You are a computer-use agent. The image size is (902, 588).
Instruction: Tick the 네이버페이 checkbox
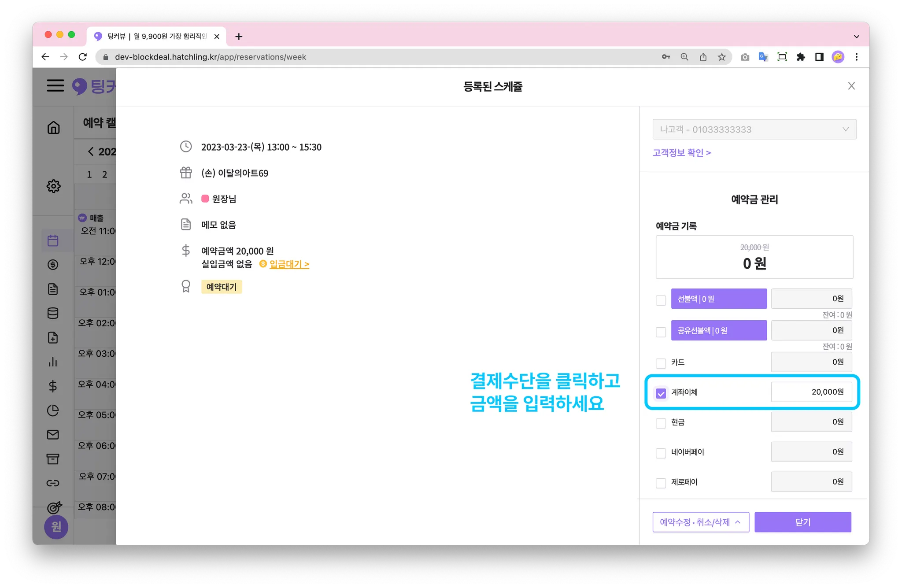661,453
